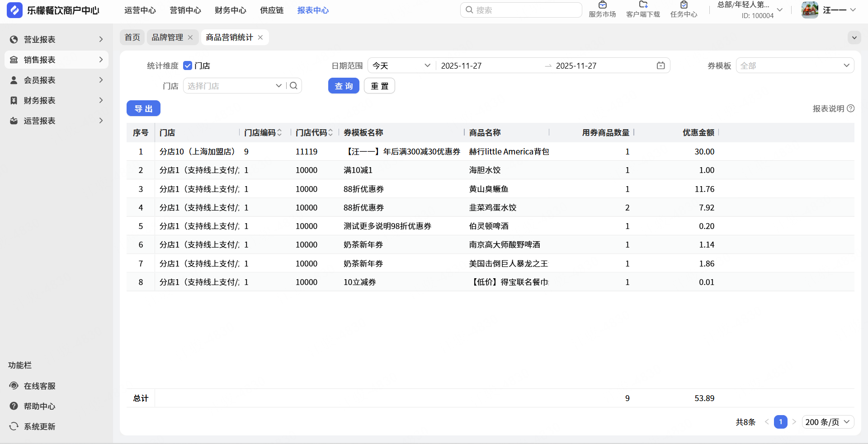The height and width of the screenshot is (444, 868).
Task: Switch to 财务中心 top menu
Action: (231, 10)
